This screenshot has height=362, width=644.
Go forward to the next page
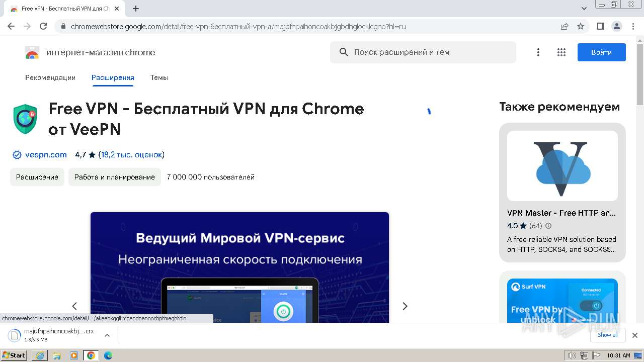pyautogui.click(x=27, y=26)
